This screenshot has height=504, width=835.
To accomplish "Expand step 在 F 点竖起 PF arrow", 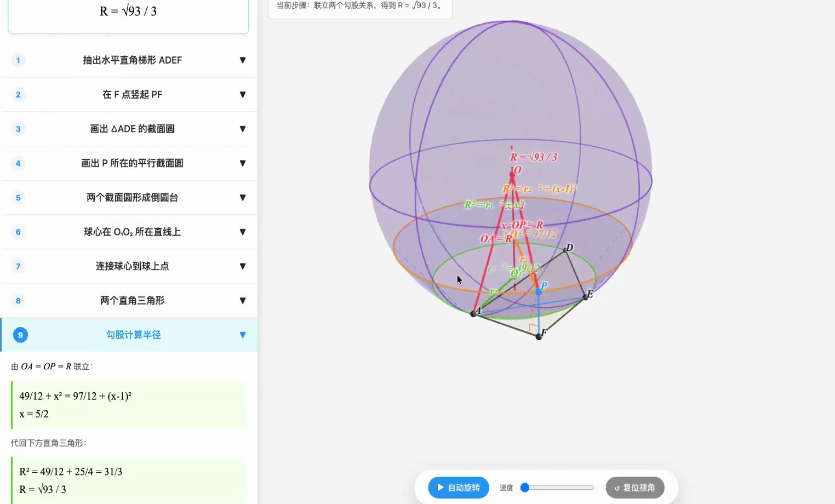I will (x=243, y=95).
